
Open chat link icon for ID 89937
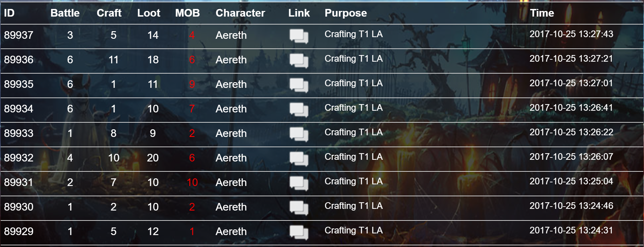pos(299,36)
